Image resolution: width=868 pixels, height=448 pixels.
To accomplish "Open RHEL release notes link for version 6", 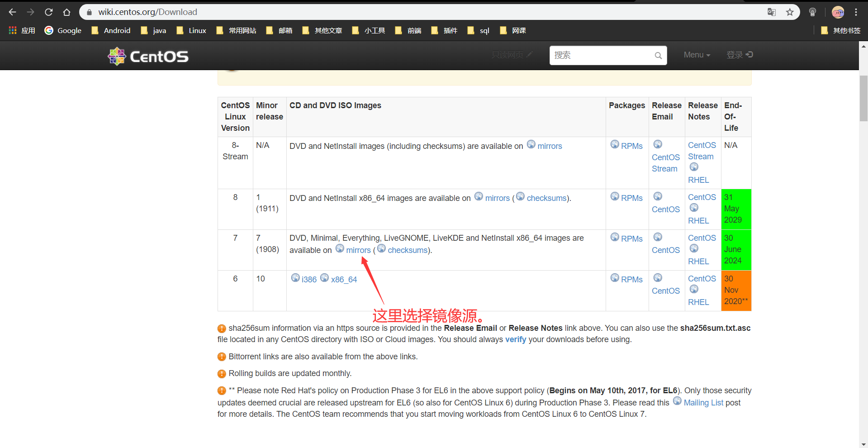I will pos(698,302).
